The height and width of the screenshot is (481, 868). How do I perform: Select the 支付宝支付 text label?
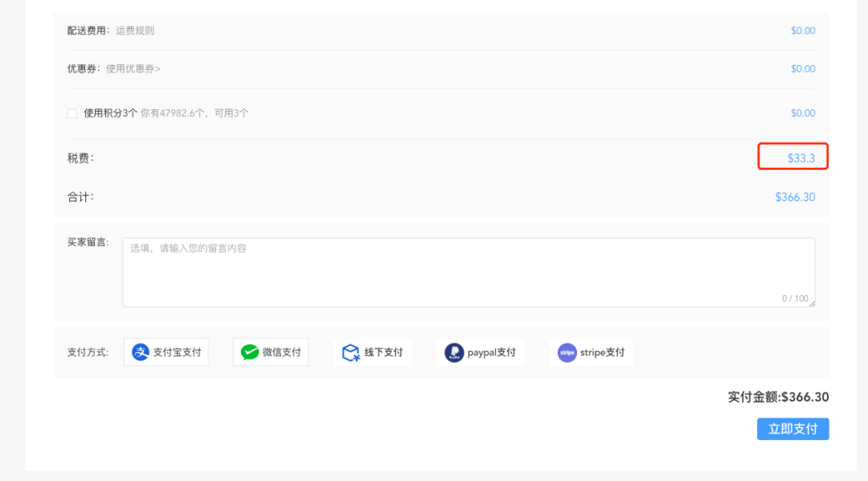click(177, 352)
